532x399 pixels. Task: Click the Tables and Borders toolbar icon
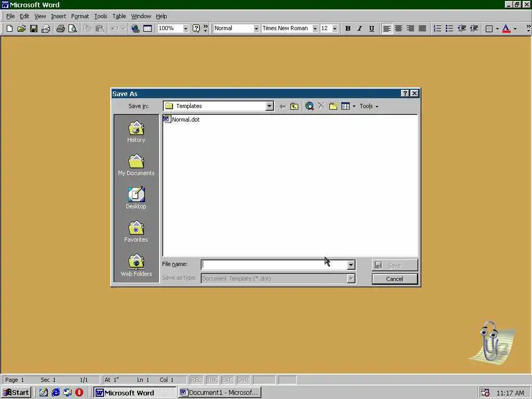148,29
